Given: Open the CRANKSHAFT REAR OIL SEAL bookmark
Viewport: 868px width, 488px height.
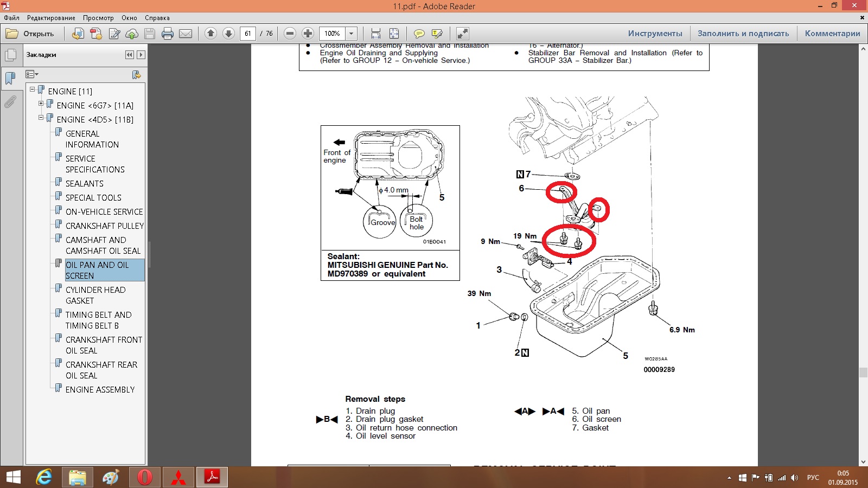Looking at the screenshot, I should click(x=101, y=370).
